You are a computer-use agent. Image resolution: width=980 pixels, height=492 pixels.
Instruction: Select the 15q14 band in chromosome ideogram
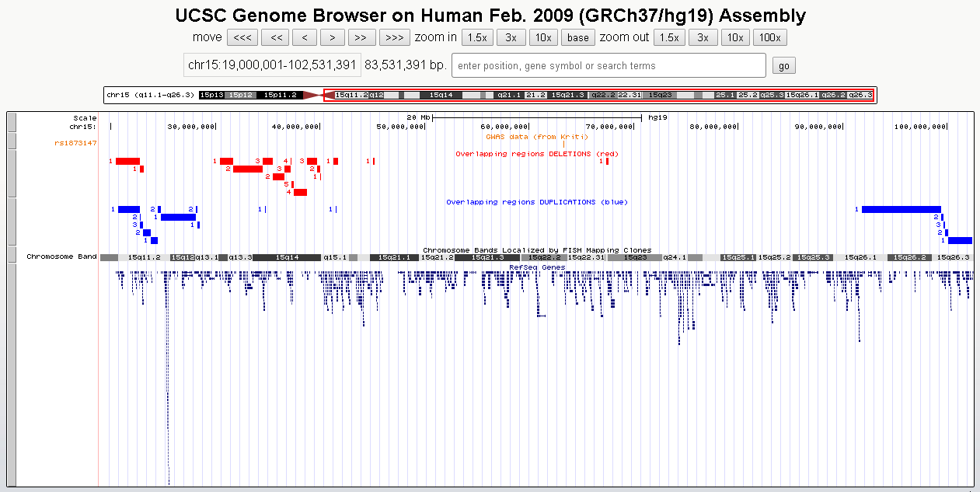(x=441, y=95)
